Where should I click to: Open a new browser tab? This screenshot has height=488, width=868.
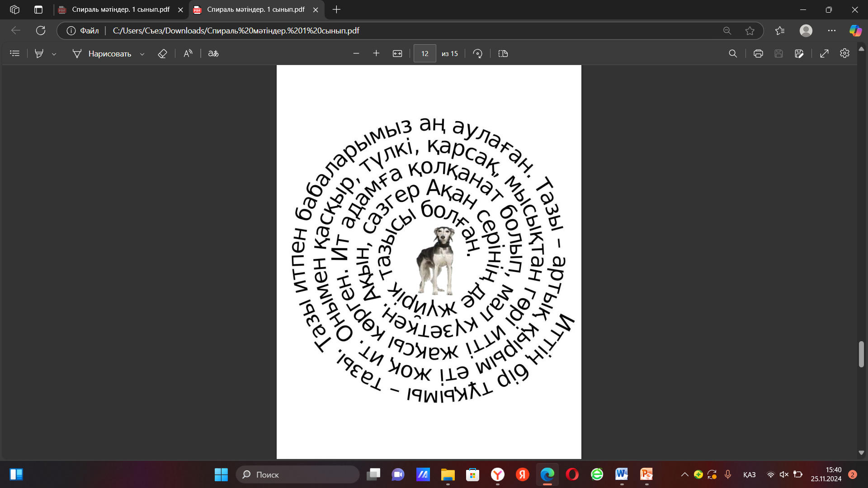pos(336,9)
